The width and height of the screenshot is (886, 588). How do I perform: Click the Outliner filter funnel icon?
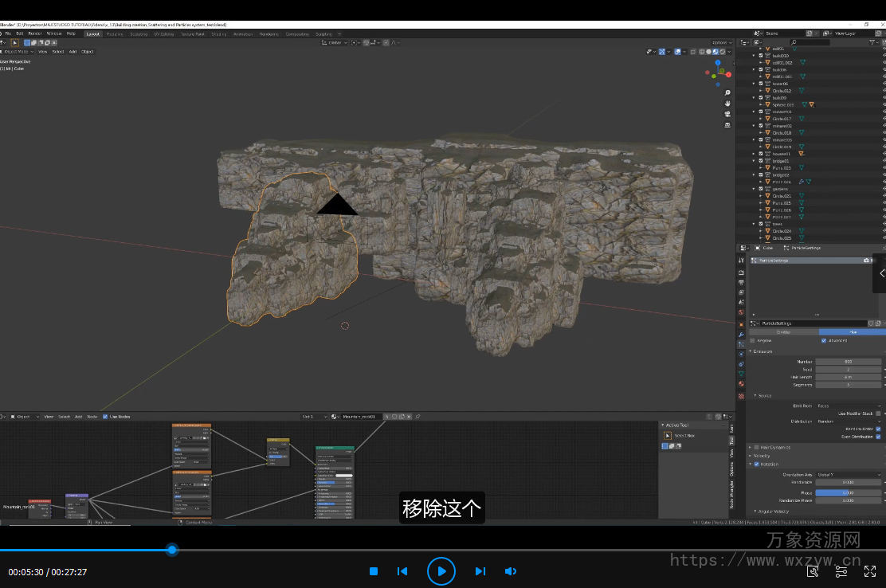click(x=872, y=41)
